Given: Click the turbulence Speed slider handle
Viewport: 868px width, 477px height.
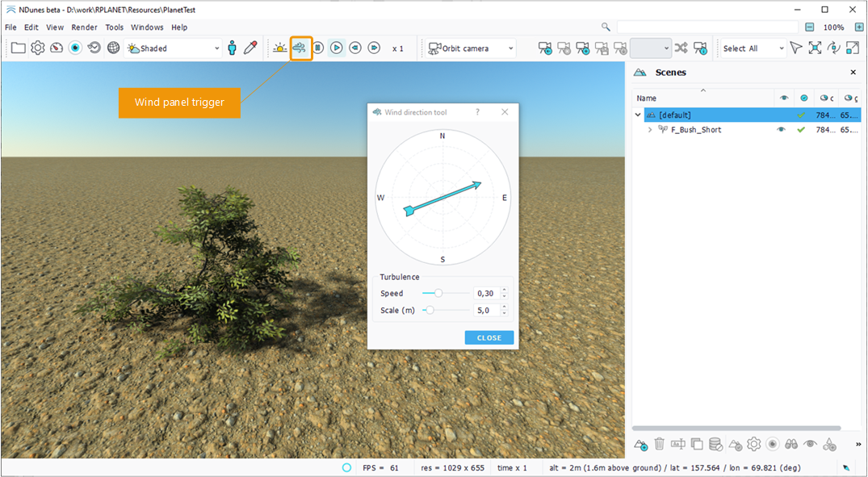Looking at the screenshot, I should 438,294.
